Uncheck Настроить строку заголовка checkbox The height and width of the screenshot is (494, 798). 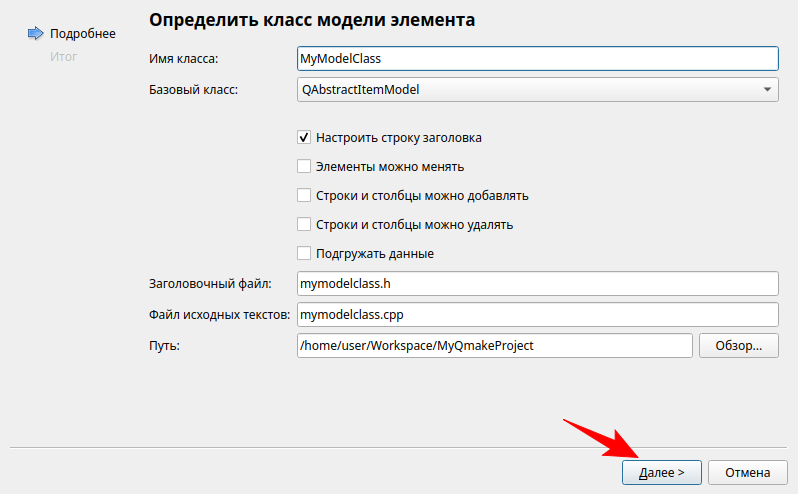305,138
